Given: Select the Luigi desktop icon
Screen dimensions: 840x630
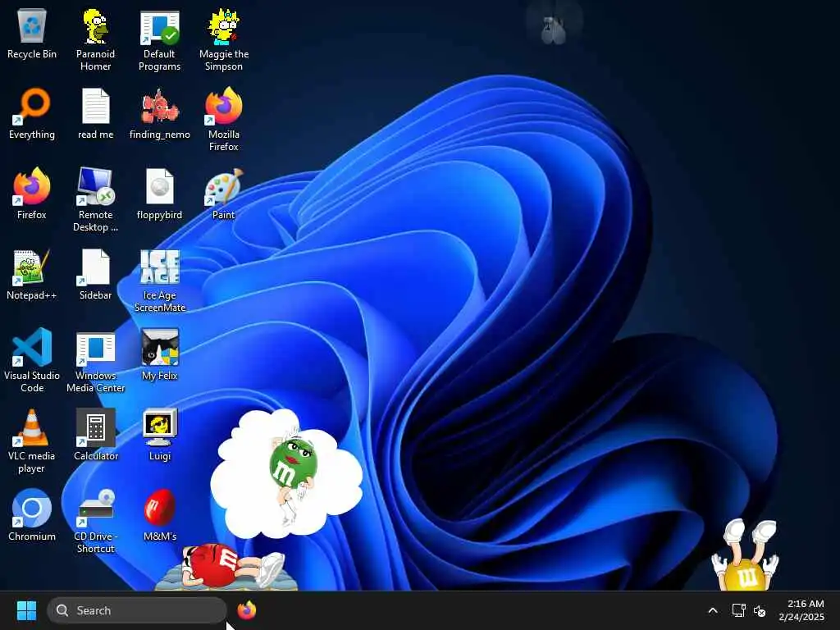Looking at the screenshot, I should (x=160, y=435).
